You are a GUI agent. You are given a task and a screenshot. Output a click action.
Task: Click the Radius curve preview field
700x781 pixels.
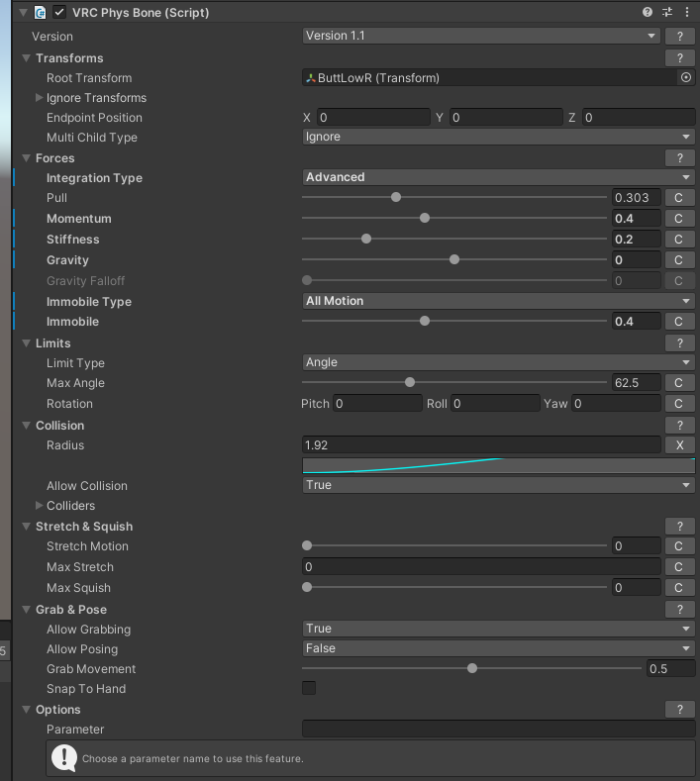498,465
